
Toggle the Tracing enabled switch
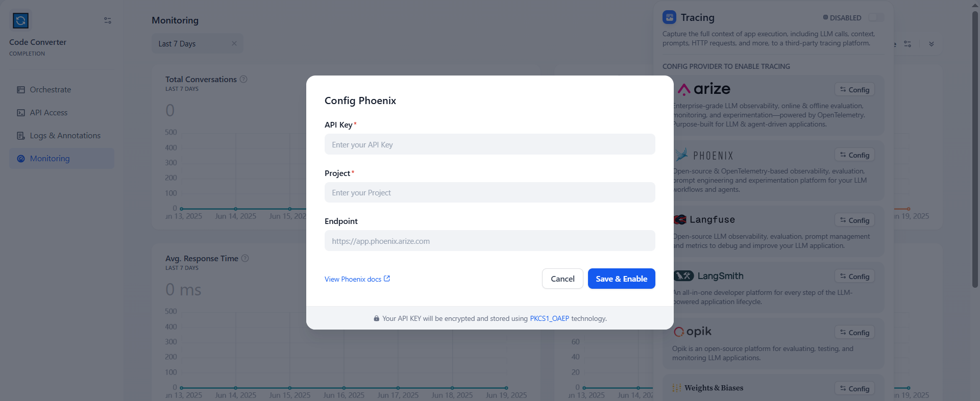point(875,17)
